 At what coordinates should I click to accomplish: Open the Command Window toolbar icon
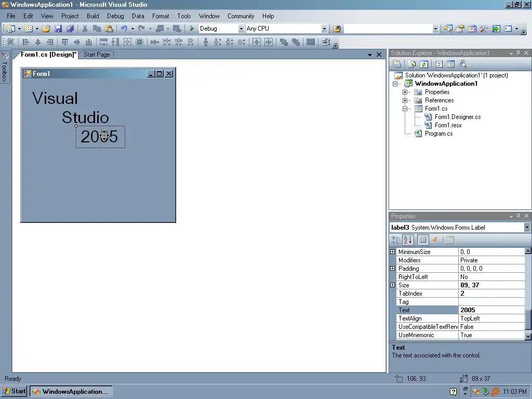508,29
